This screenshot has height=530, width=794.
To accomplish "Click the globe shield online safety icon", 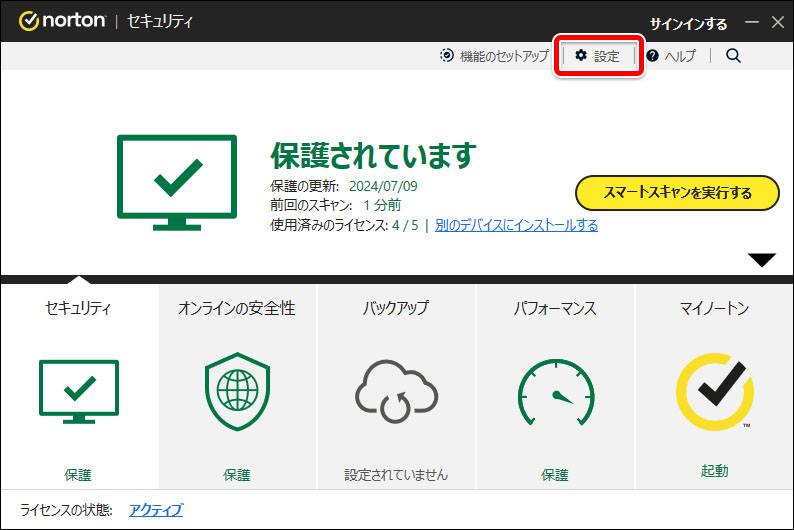I will click(x=237, y=391).
